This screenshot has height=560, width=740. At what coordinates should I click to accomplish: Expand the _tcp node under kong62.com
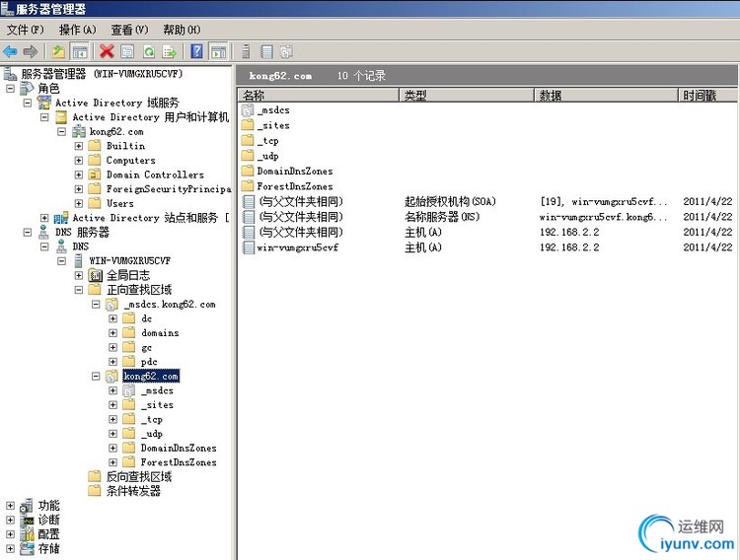click(112, 419)
